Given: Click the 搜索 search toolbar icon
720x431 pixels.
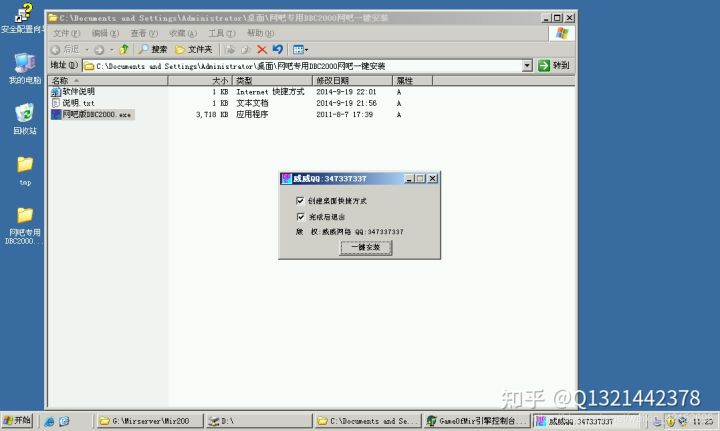Looking at the screenshot, I should (x=153, y=49).
